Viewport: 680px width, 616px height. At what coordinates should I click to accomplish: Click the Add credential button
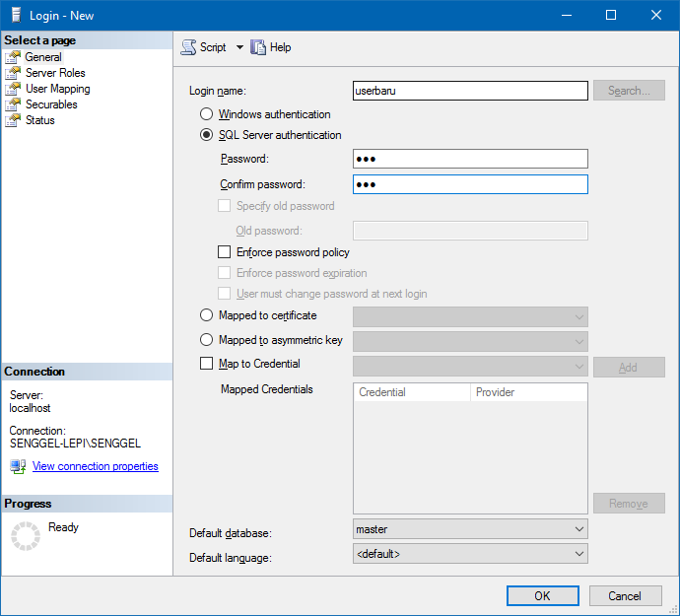coord(629,367)
